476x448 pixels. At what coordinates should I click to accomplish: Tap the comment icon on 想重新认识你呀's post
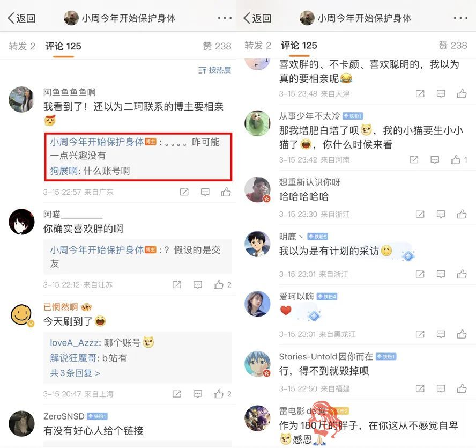441,214
